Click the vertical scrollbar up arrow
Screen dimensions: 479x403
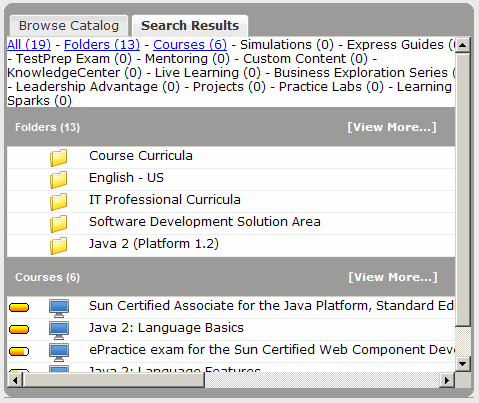point(463,45)
